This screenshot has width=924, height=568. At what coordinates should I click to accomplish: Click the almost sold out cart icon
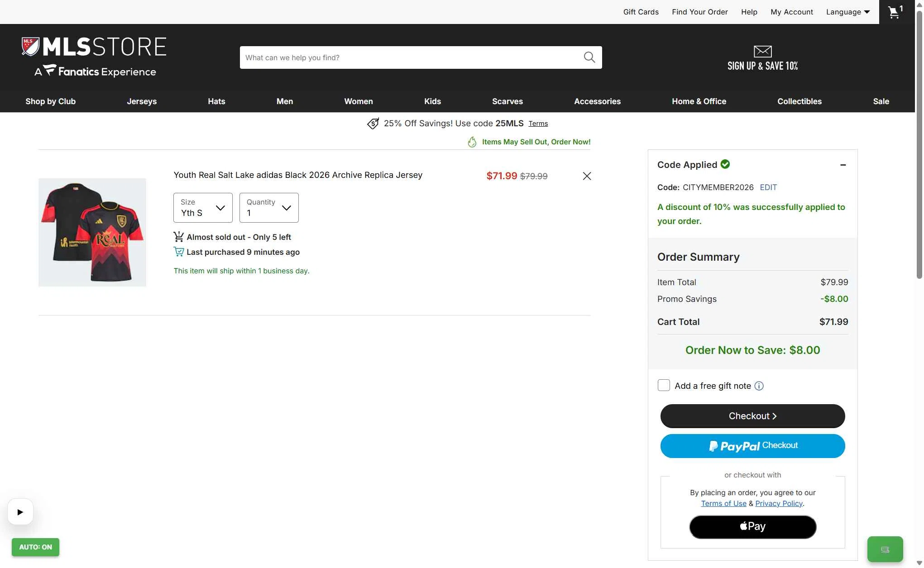point(179,237)
